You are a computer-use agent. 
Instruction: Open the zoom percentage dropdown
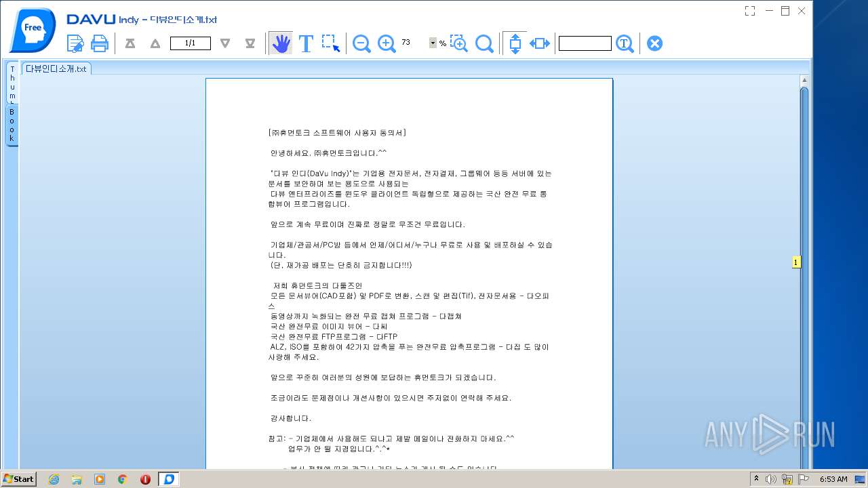[x=433, y=43]
